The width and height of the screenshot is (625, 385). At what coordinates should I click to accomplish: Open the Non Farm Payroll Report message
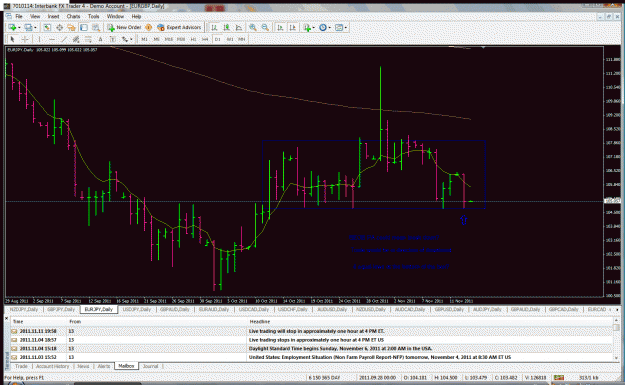(x=311, y=357)
